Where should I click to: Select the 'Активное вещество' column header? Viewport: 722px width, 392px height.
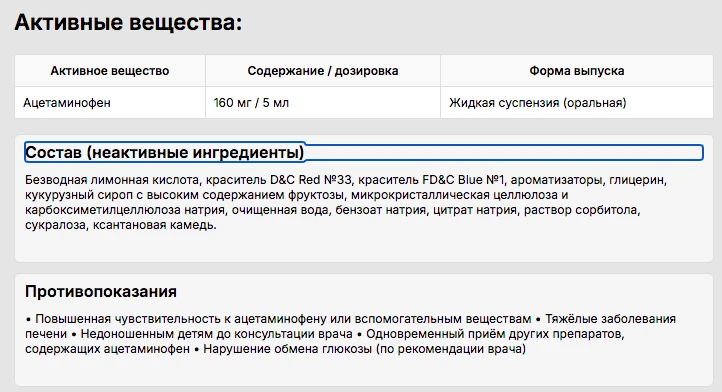110,71
